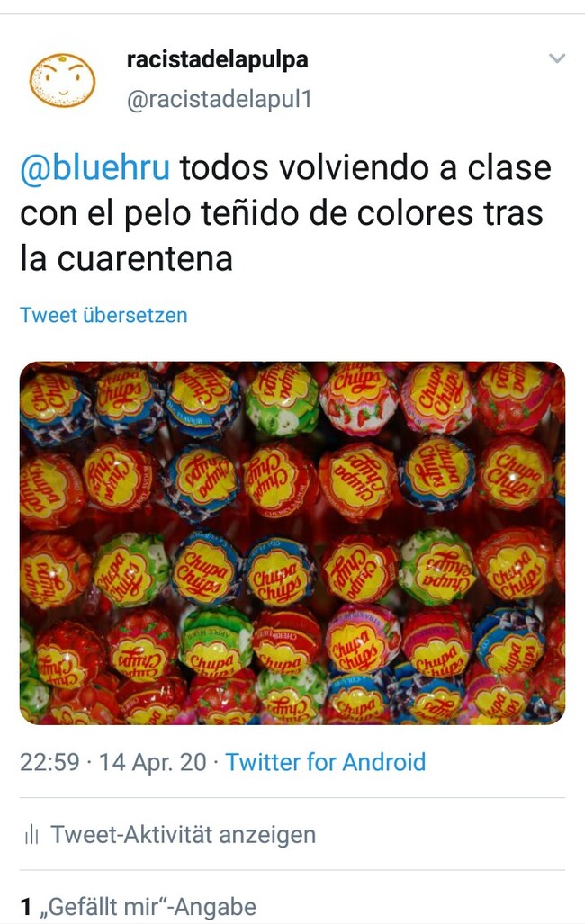Show Tweet-Aktivität anzeigen details

click(x=184, y=834)
